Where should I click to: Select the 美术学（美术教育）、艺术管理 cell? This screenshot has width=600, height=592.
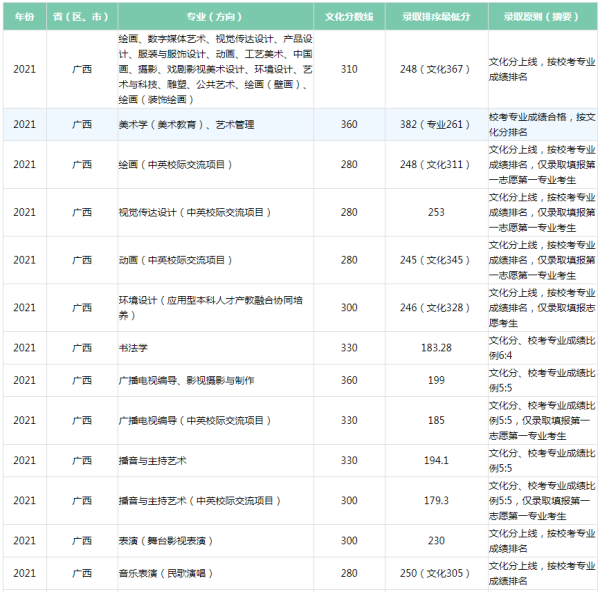215,124
